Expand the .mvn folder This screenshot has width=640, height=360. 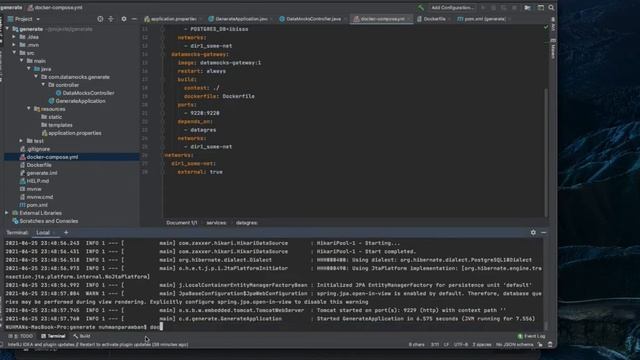point(14,45)
